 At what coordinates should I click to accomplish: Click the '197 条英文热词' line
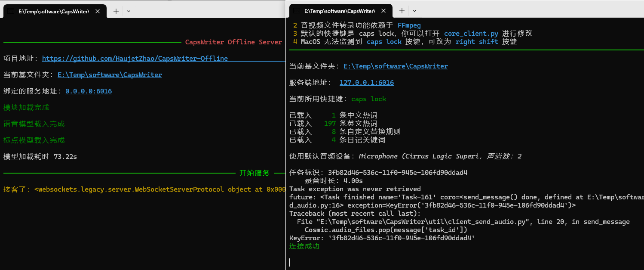point(334,124)
